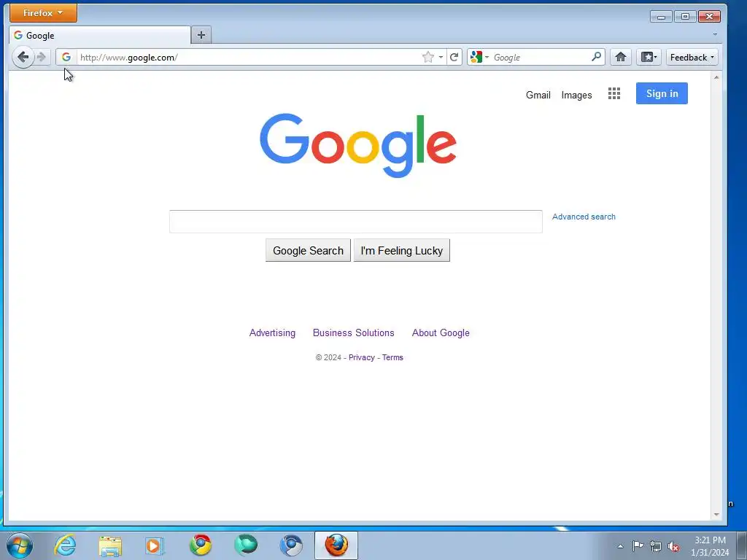
Task: Click the forward navigation arrow
Action: click(42, 57)
